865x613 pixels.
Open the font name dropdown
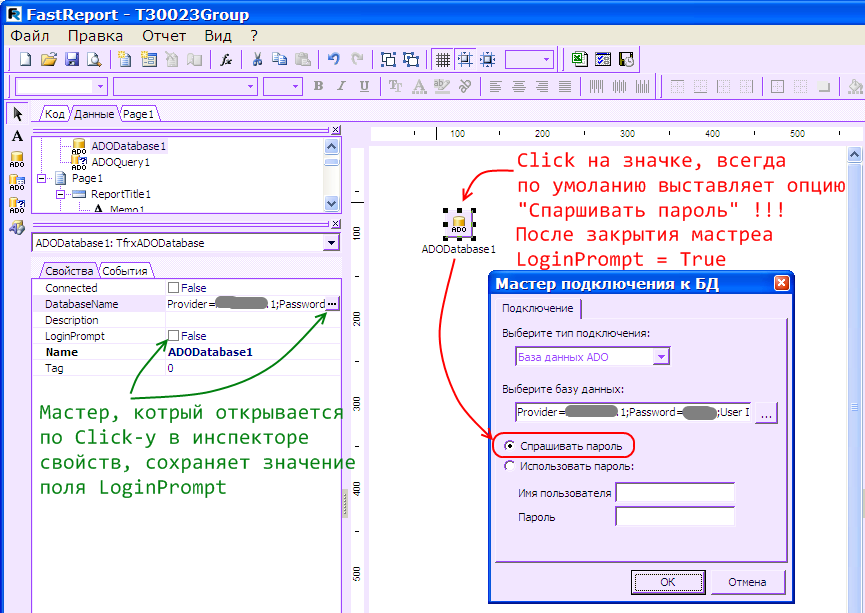pos(250,86)
